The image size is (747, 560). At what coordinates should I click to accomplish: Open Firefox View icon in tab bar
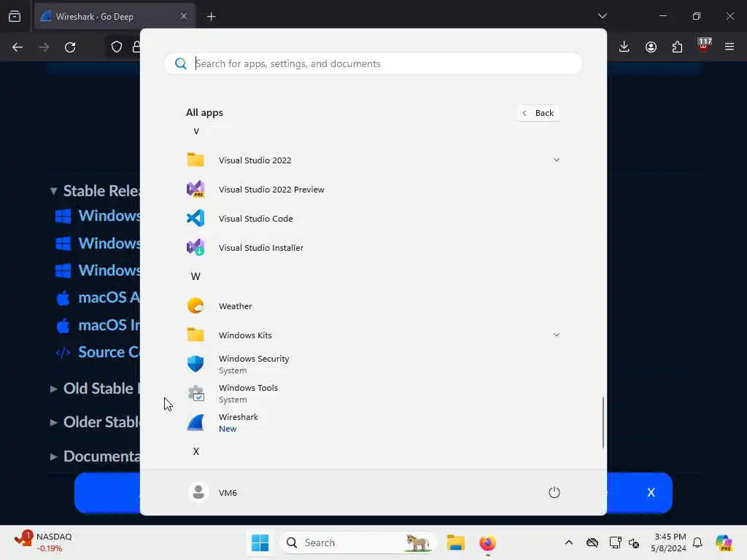point(15,16)
